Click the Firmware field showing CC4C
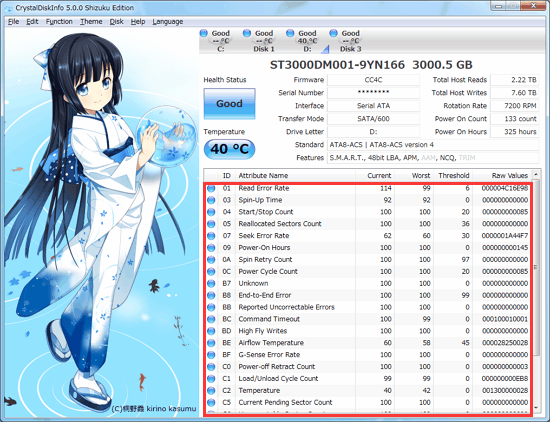The height and width of the screenshot is (422, 551). click(373, 80)
